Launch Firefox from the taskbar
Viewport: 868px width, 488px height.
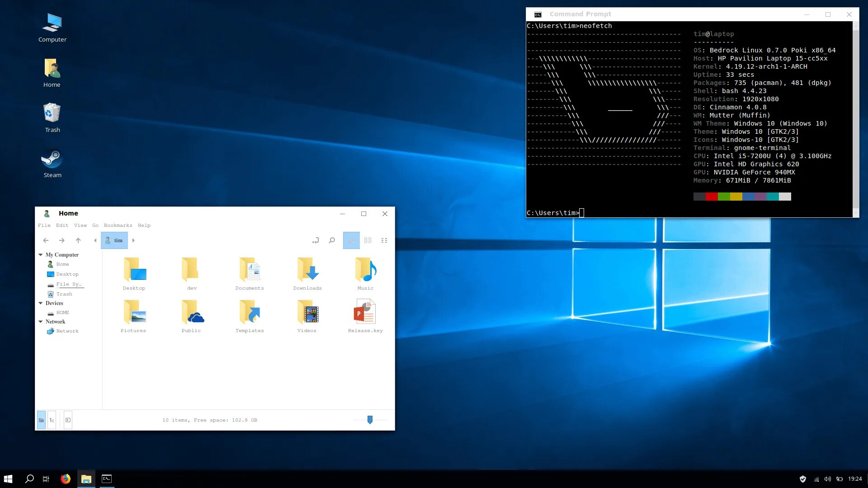tap(66, 479)
